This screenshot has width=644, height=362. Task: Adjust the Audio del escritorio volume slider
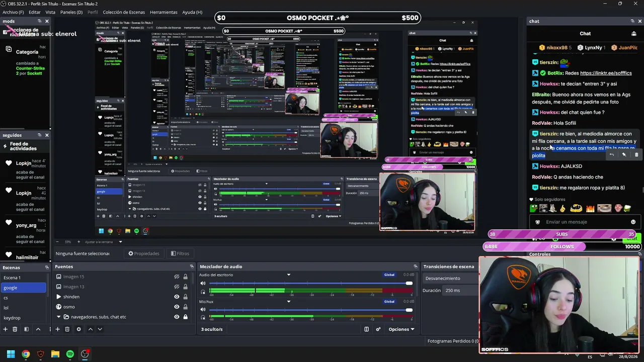(310, 284)
